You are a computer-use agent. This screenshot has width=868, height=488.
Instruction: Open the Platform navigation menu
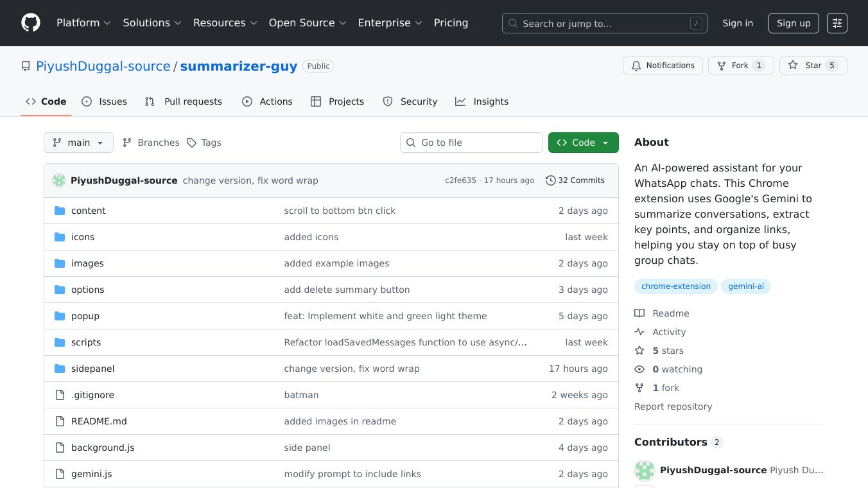[x=83, y=23]
